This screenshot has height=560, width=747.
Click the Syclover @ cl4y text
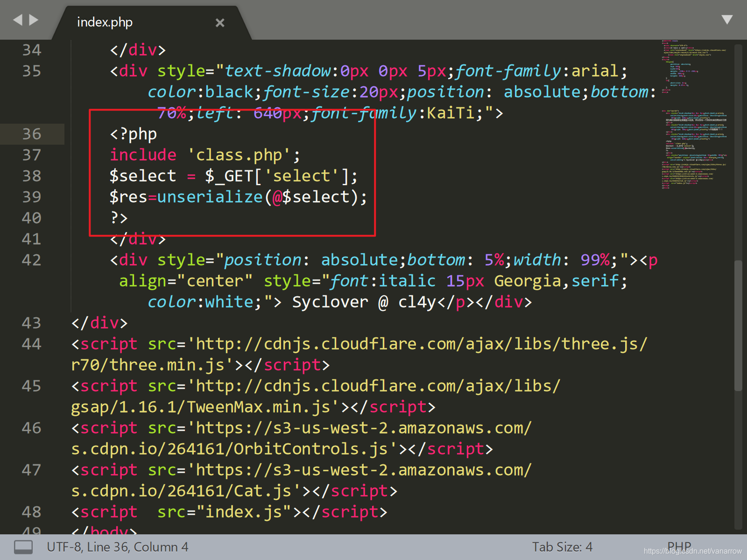point(364,302)
